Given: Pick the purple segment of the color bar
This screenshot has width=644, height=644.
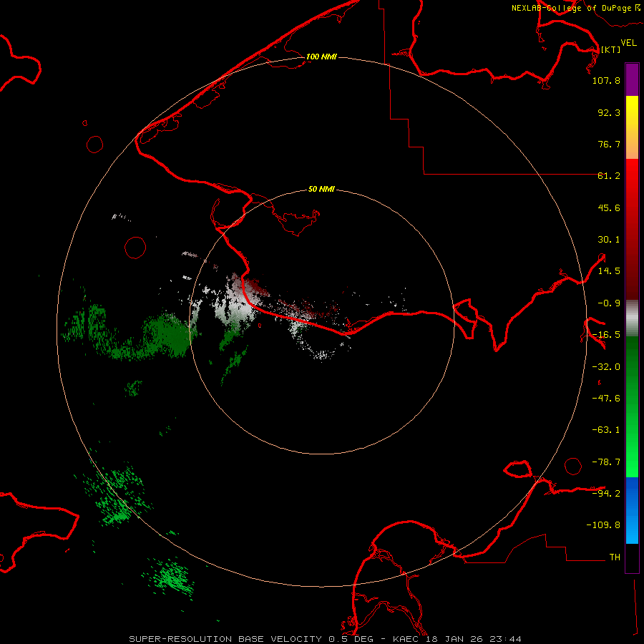Looking at the screenshot, I should (x=632, y=79).
